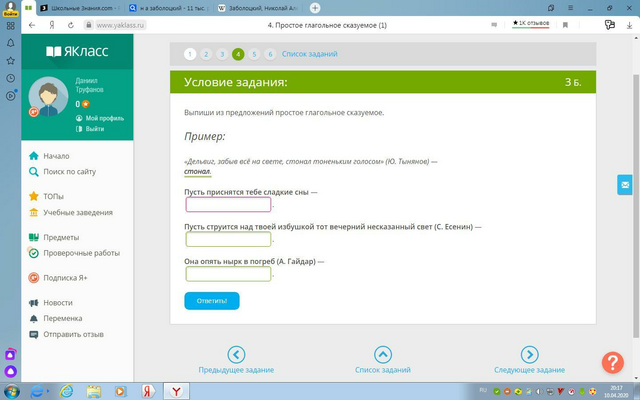Open the blue mail envelope side tab
Screen dimensions: 640x400
[624, 185]
